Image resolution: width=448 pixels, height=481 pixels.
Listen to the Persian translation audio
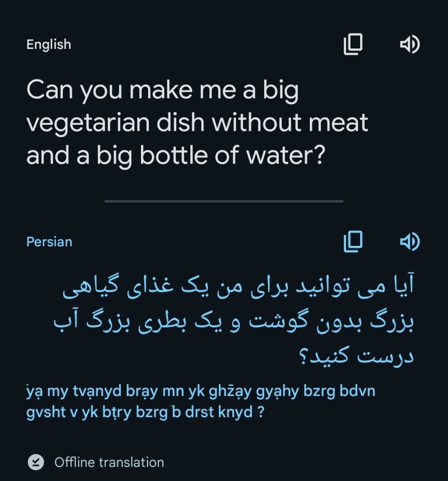coord(409,242)
